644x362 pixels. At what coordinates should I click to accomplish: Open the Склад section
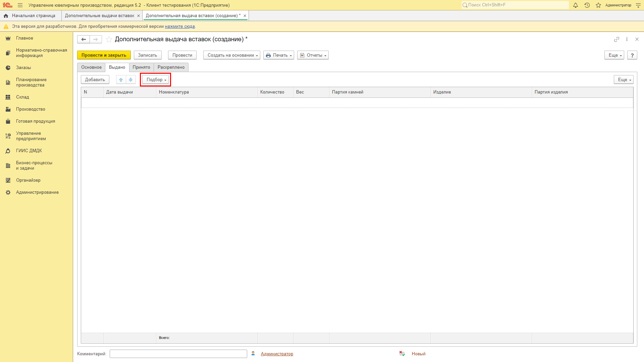(36, 97)
